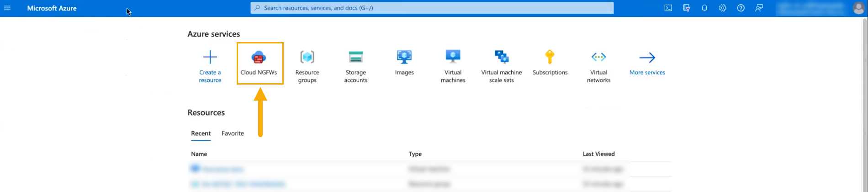
Task: Open Cloud NGFWs service
Action: [x=259, y=63]
